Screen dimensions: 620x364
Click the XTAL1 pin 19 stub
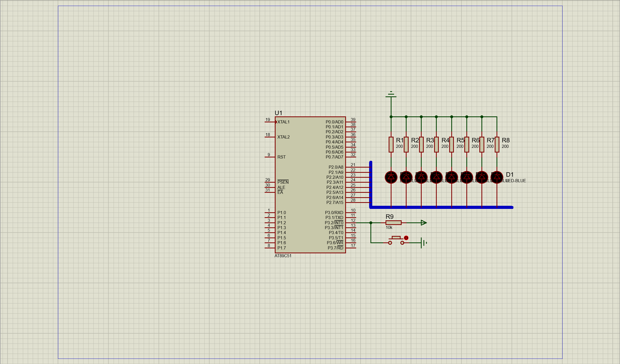coord(270,122)
